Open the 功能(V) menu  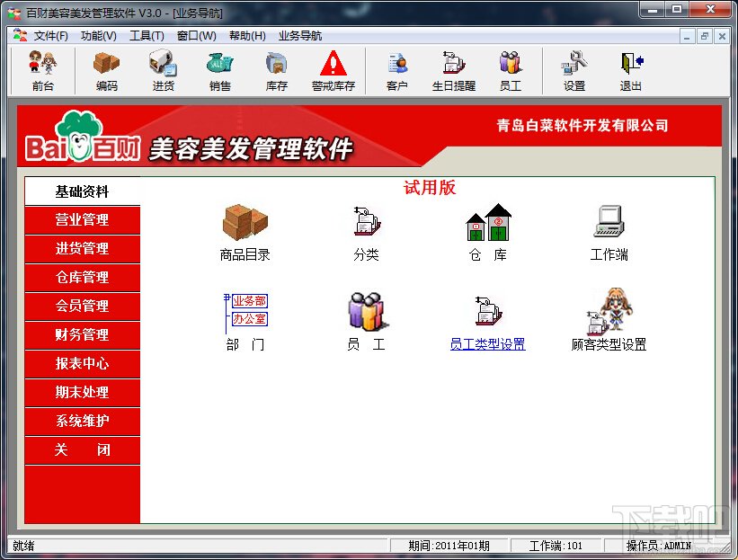pyautogui.click(x=98, y=36)
